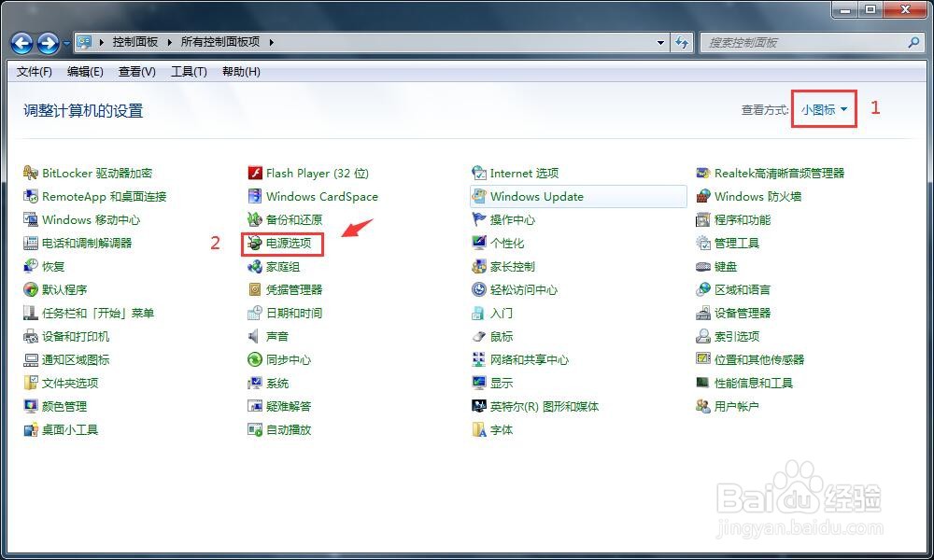Click the Windows Update icon
The height and width of the screenshot is (560, 934).
[479, 196]
